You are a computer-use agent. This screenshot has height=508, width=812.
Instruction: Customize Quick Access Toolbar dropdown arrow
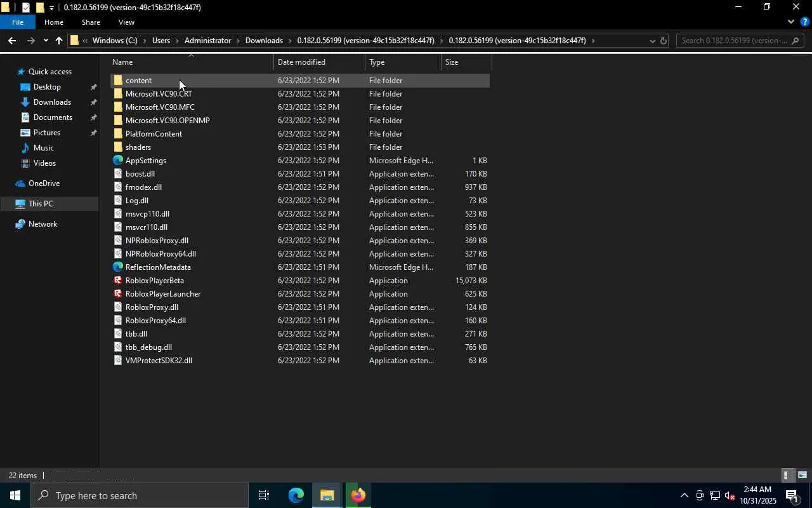51,8
